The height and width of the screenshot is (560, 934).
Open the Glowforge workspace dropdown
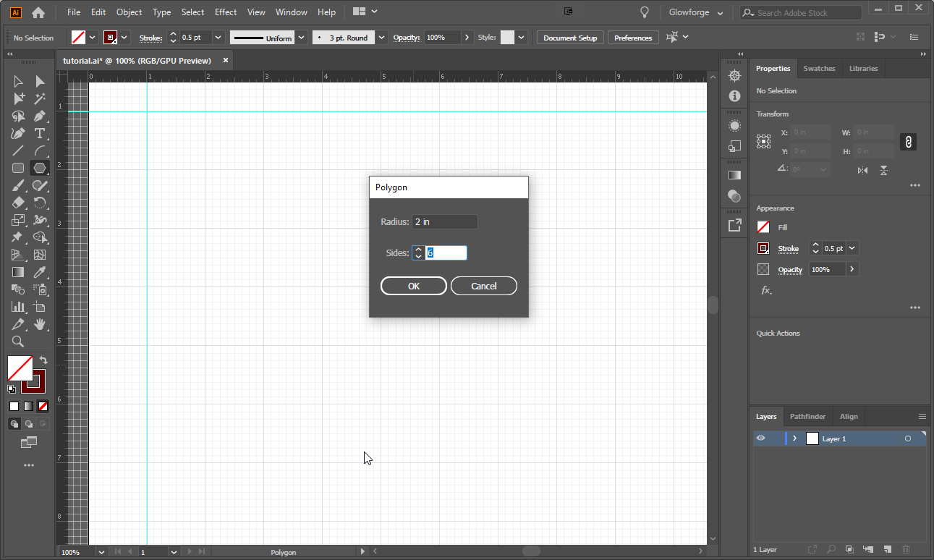tap(696, 13)
